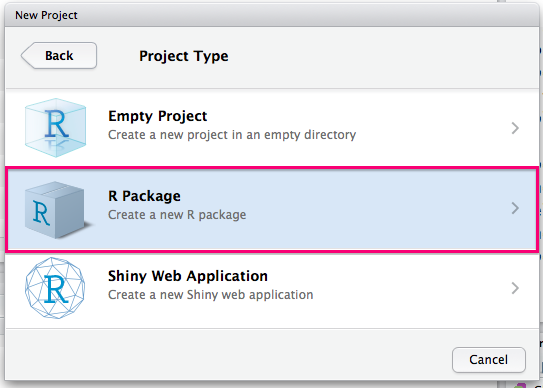The width and height of the screenshot is (543, 388).
Task: Choose the 'Empty Project' title text
Action: pyautogui.click(x=158, y=116)
